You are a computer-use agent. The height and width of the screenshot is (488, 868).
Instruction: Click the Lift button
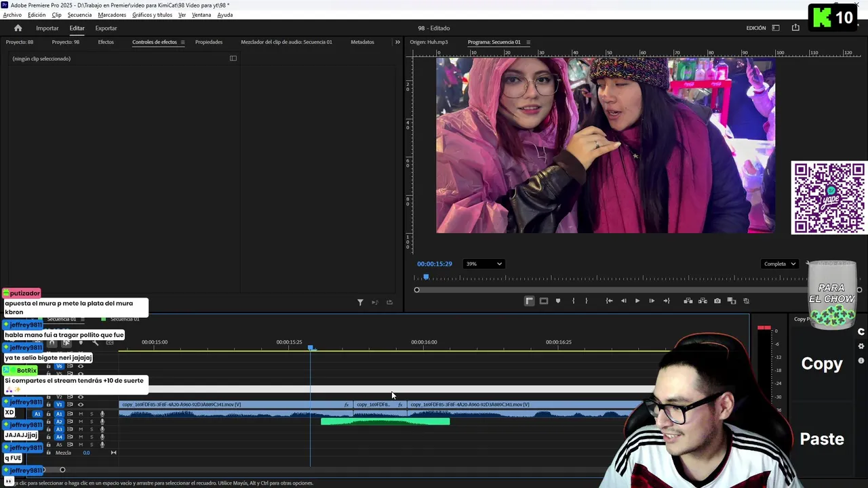tap(688, 301)
